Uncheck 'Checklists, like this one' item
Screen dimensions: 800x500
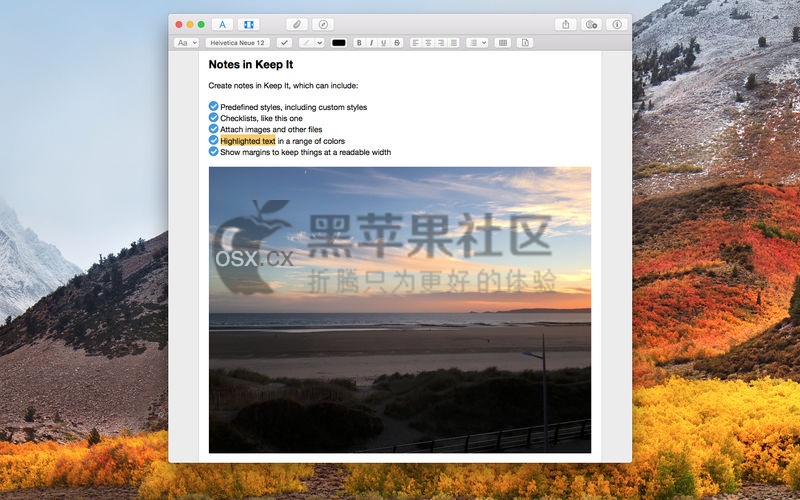[213, 117]
